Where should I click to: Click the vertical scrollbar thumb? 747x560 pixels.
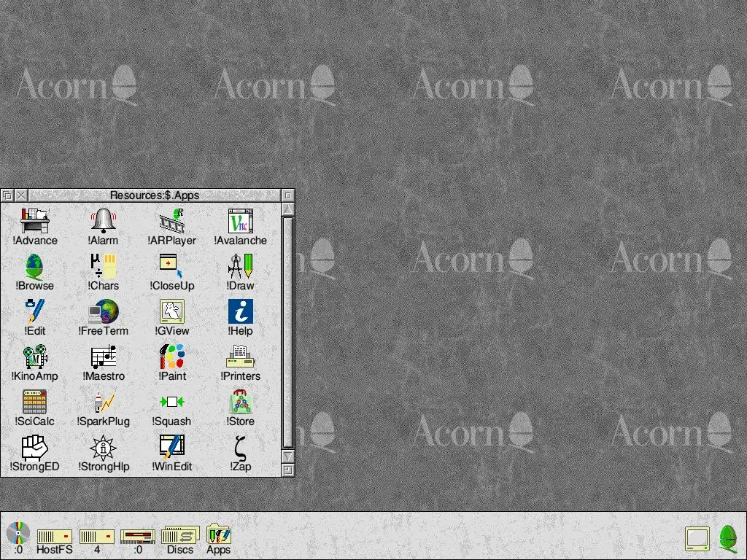pyautogui.click(x=287, y=332)
